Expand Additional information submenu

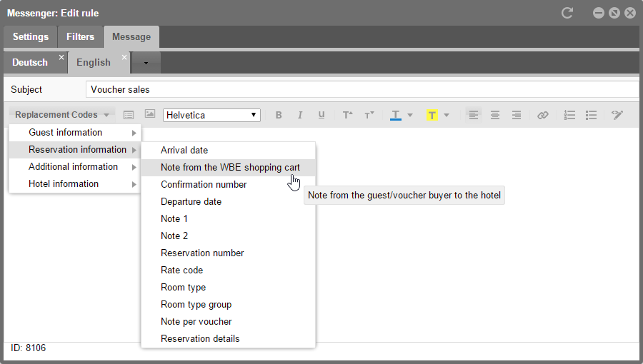pos(75,167)
